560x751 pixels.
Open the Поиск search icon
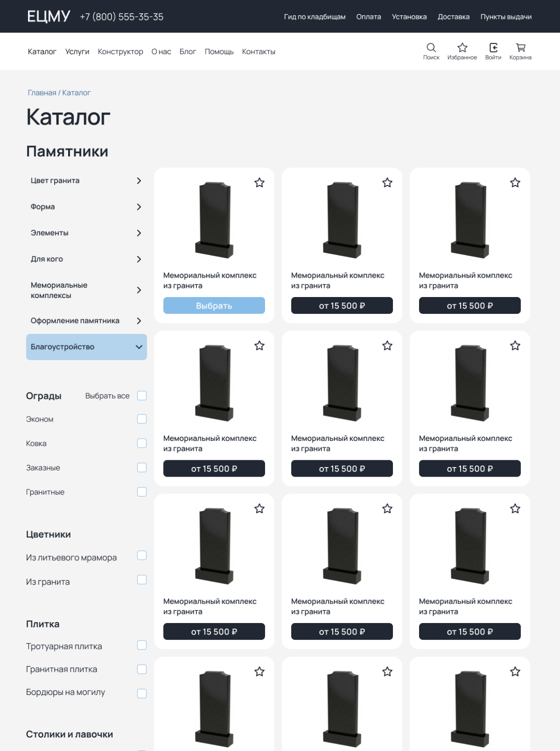431,51
